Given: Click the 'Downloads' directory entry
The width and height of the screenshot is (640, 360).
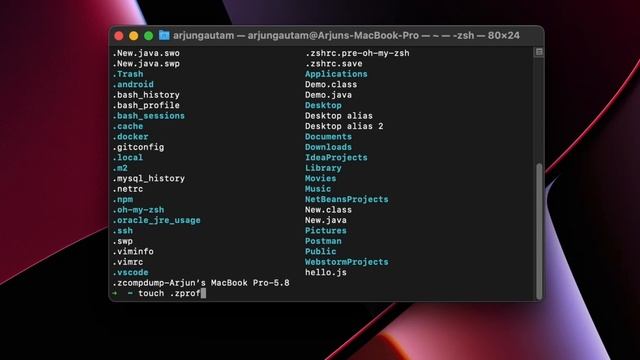Looking at the screenshot, I should tap(328, 147).
